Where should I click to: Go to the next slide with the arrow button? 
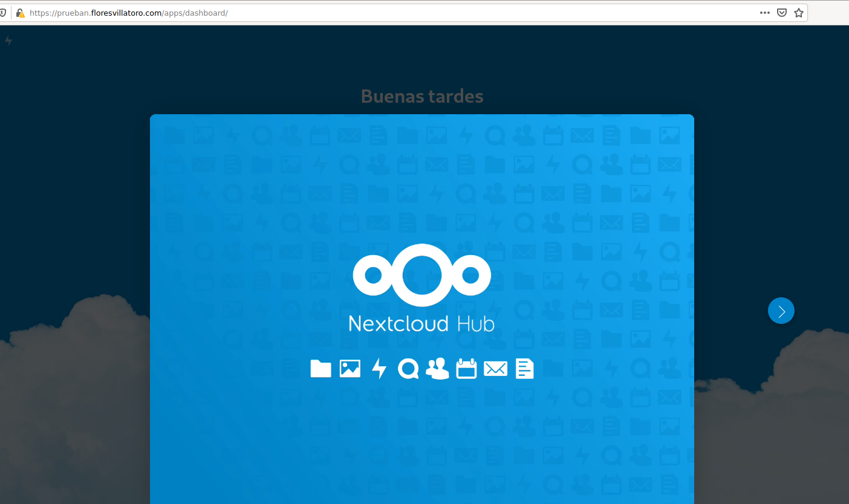tap(781, 311)
